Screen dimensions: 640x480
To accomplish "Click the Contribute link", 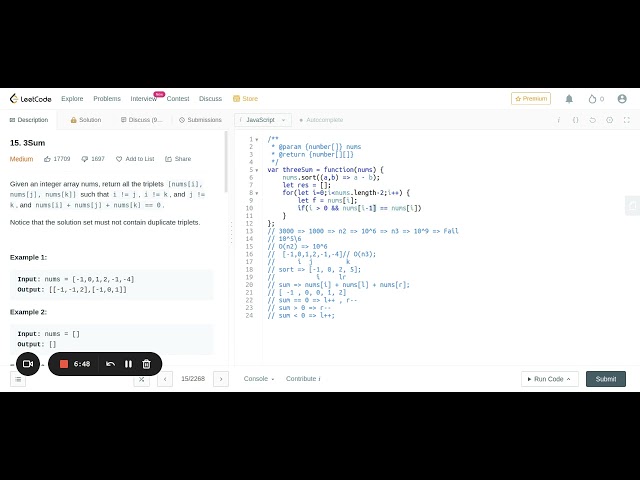I will pyautogui.click(x=303, y=379).
